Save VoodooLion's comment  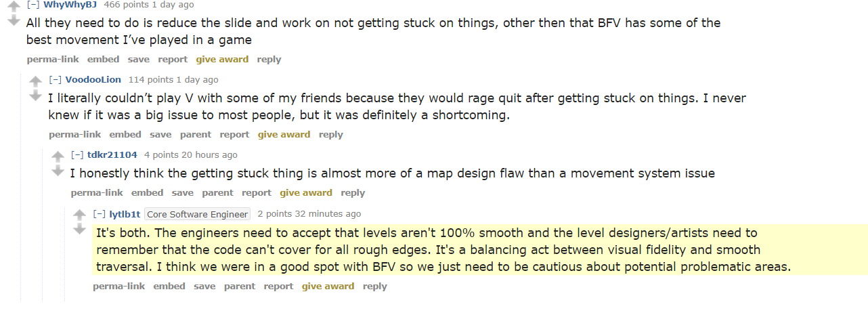point(160,135)
